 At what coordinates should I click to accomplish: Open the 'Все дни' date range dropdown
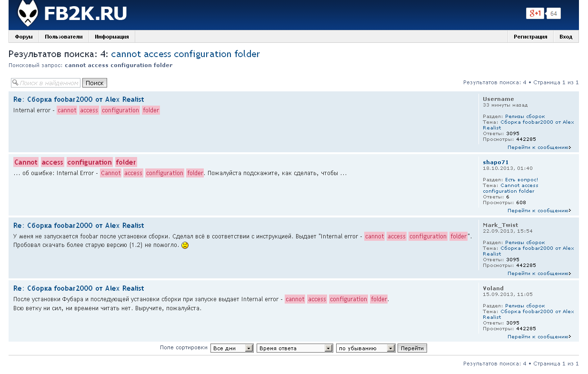click(x=232, y=348)
